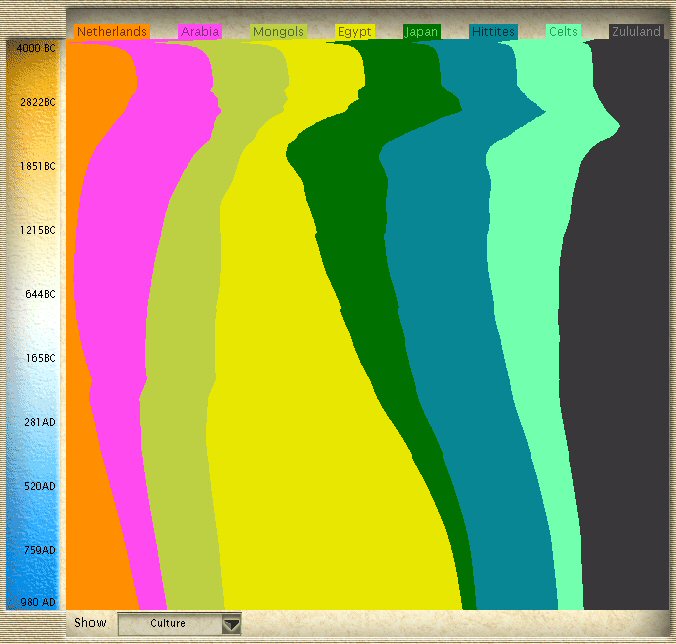The image size is (676, 644).
Task: Select the Celts legend label
Action: tap(563, 32)
